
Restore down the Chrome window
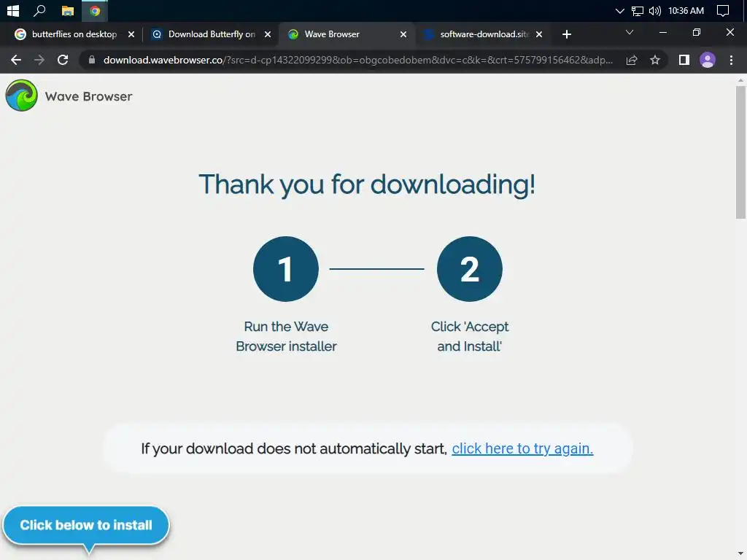click(x=697, y=32)
